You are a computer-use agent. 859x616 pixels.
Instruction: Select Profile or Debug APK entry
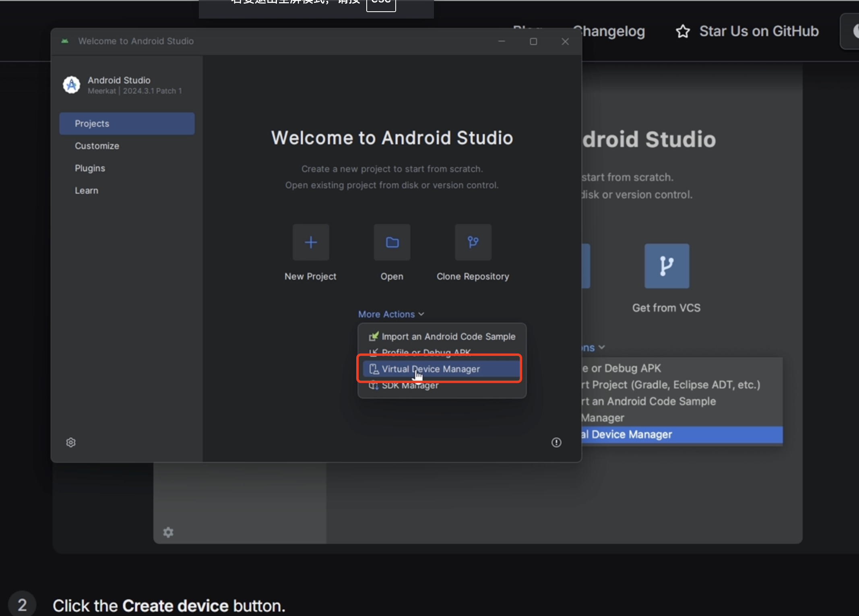(426, 351)
